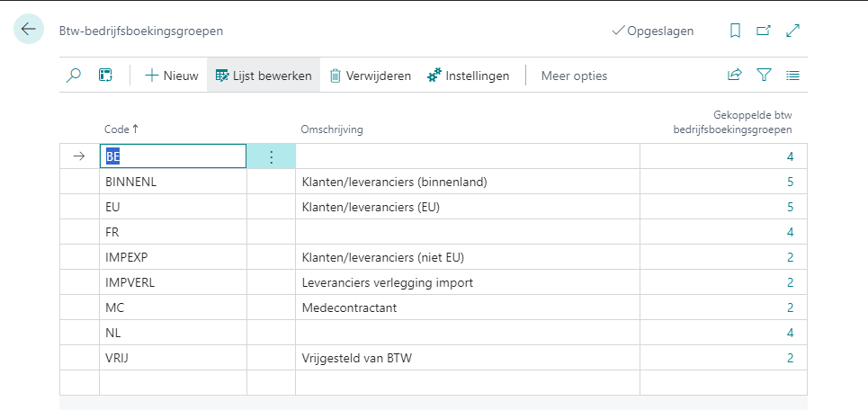This screenshot has width=868, height=410.
Task: Select the IMPVERL code cell
Action: [x=173, y=282]
